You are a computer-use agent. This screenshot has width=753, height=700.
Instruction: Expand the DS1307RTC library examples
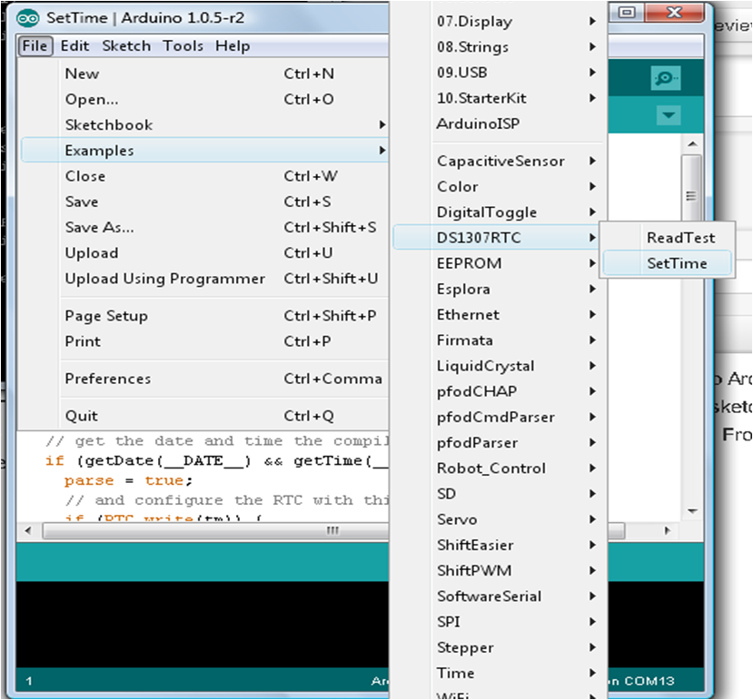(x=498, y=238)
